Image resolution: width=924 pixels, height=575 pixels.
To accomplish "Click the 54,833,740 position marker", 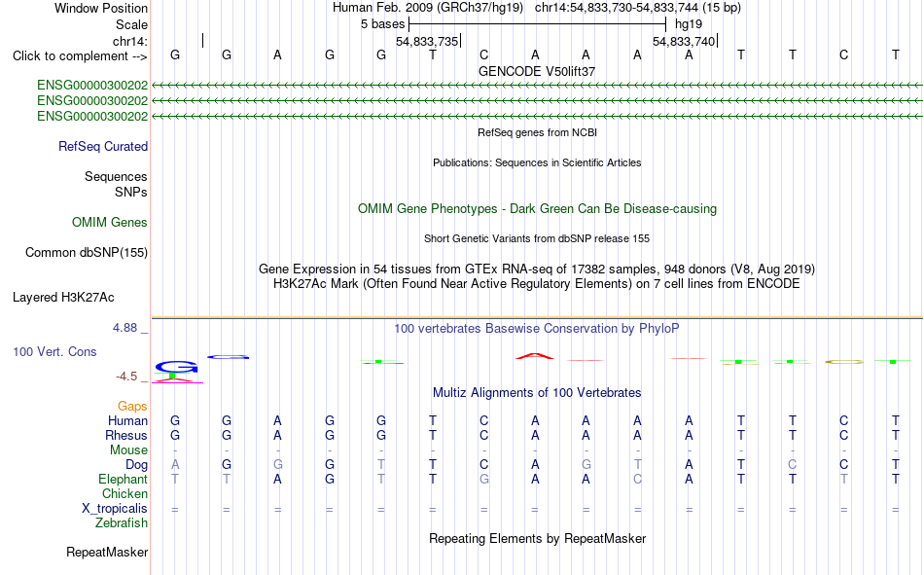I will pyautogui.click(x=684, y=41).
